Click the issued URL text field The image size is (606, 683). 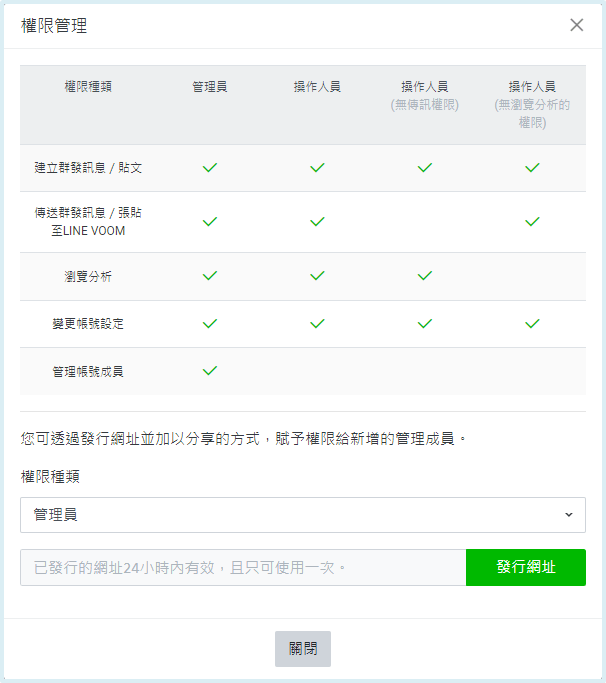point(243,567)
